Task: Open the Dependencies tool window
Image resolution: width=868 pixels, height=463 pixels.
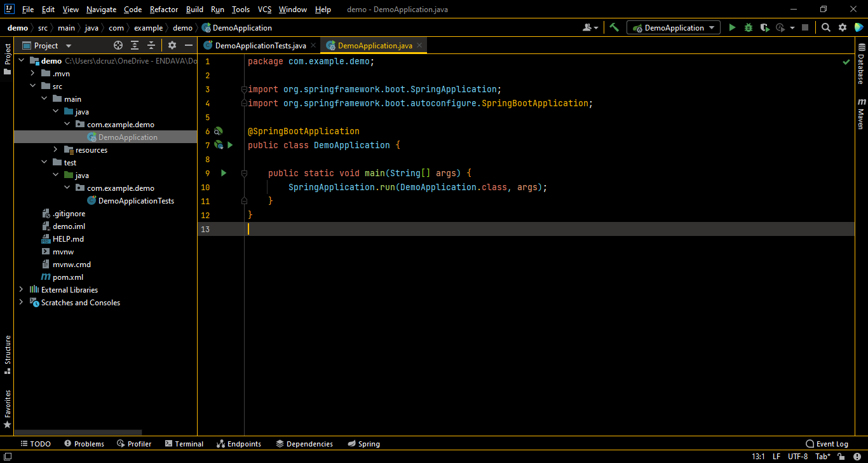Action: pos(304,444)
